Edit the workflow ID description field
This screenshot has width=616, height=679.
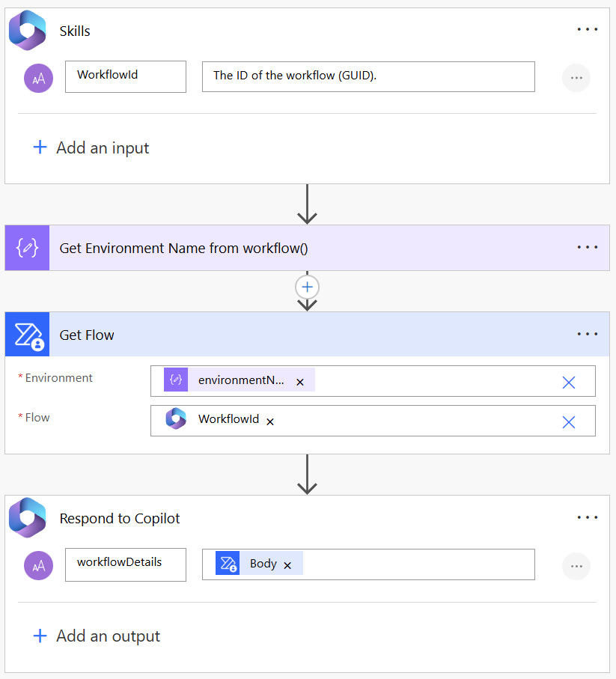pyautogui.click(x=368, y=76)
